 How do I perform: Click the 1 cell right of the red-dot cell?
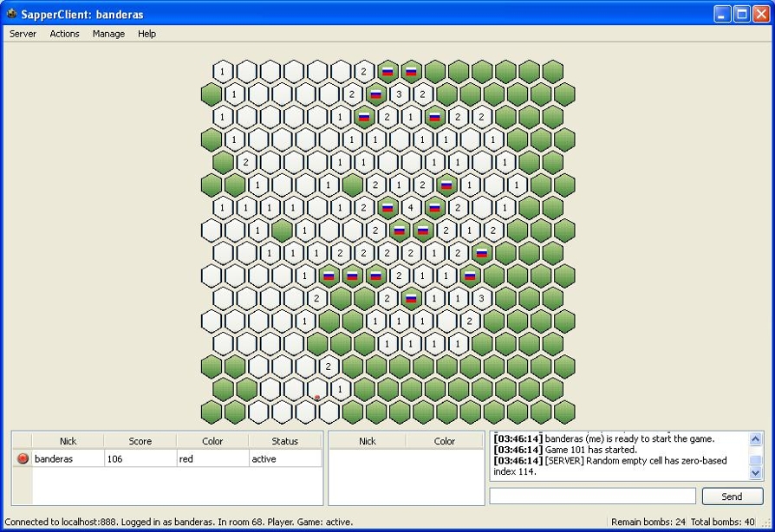coord(341,389)
